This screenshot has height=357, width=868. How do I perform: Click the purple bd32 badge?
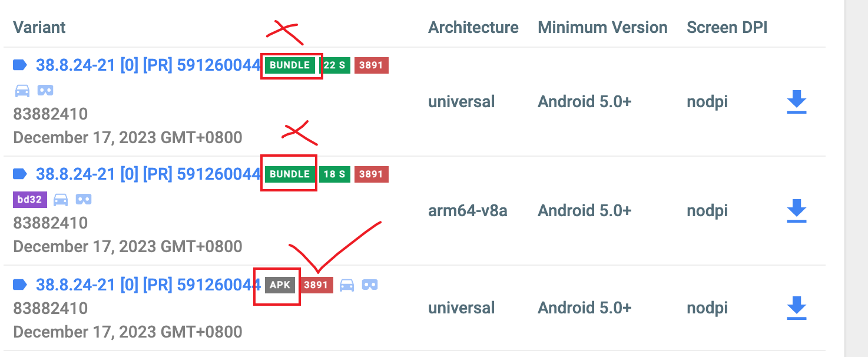point(30,200)
